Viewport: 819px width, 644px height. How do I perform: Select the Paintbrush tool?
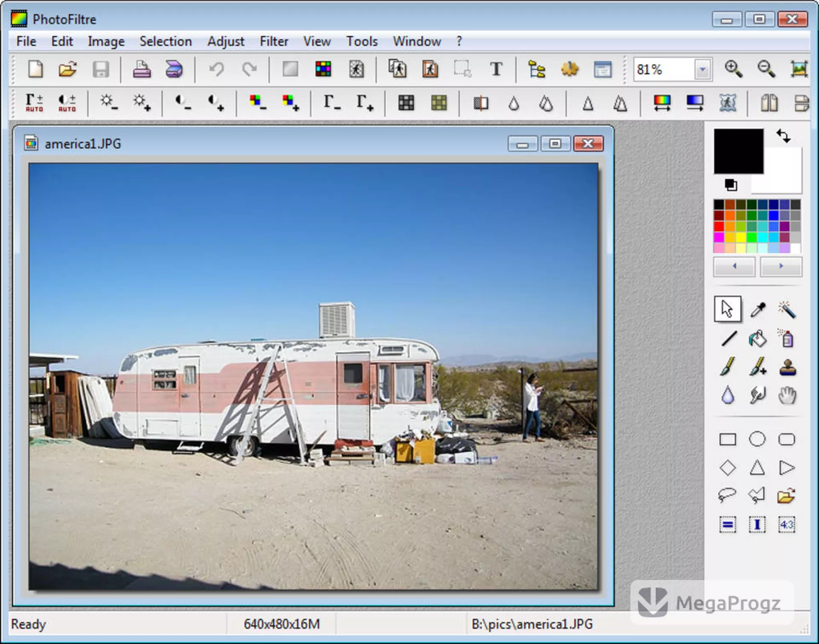[728, 367]
